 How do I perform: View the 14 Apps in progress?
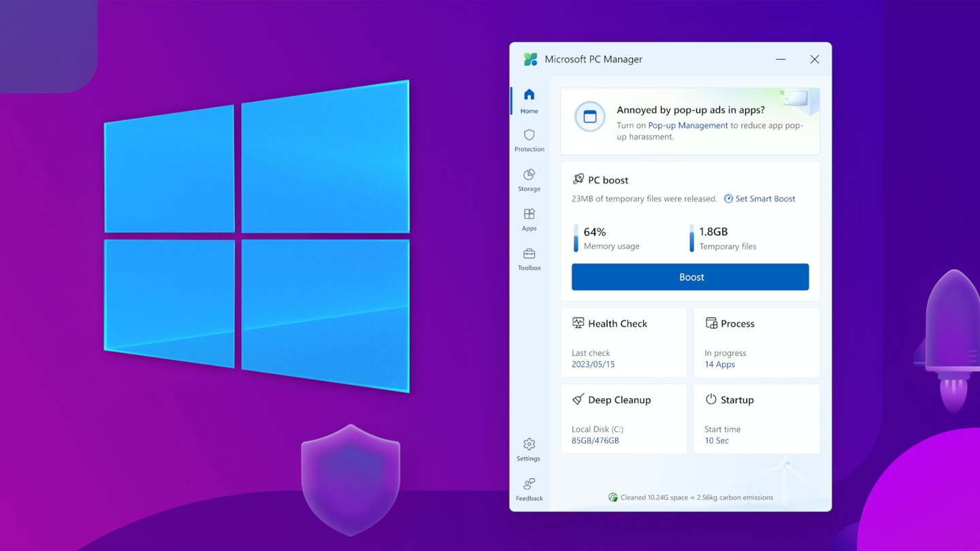(x=719, y=364)
